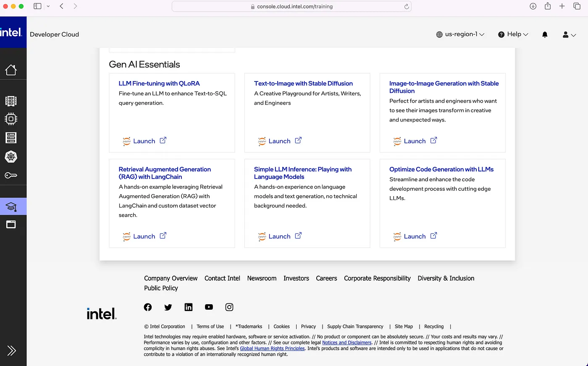Open the LLM Fine-tuning with QLoRA title
The image size is (588, 366).
pos(159,84)
